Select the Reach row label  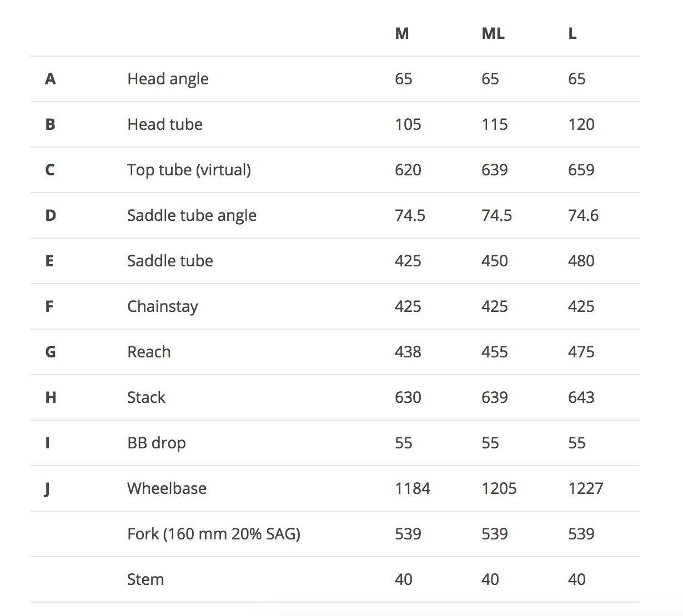149,352
